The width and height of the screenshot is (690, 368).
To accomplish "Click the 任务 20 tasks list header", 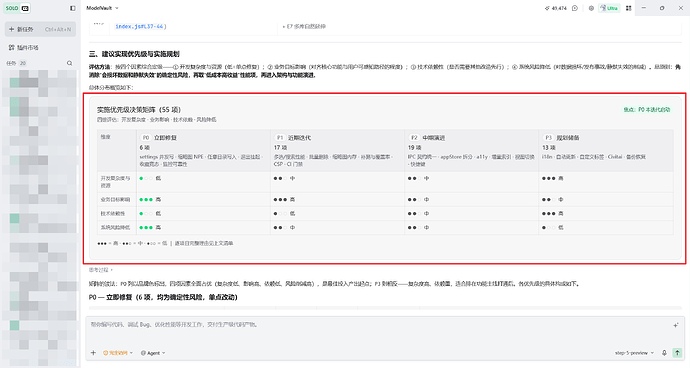I will tap(16, 63).
